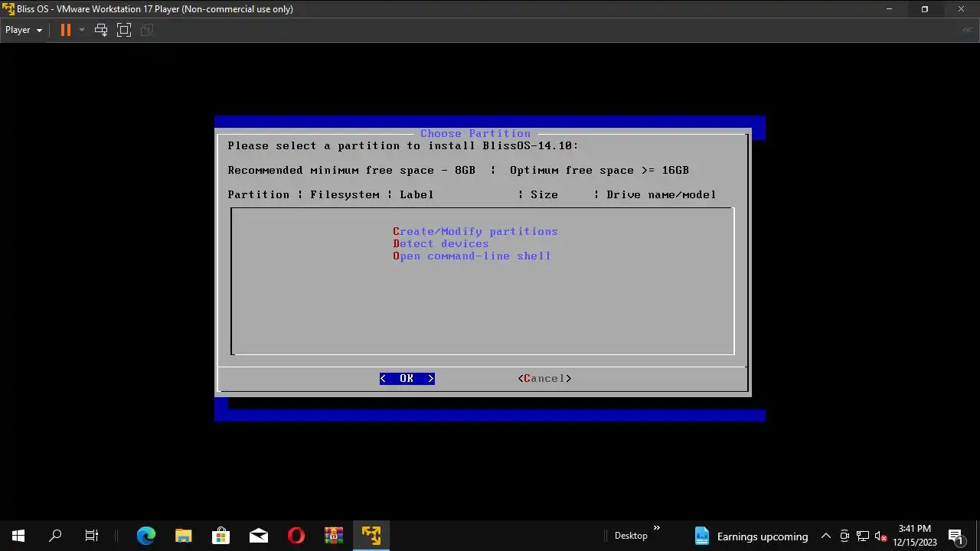Viewport: 980px width, 551px height.
Task: Click the Filesystem column header text
Action: (x=345, y=194)
